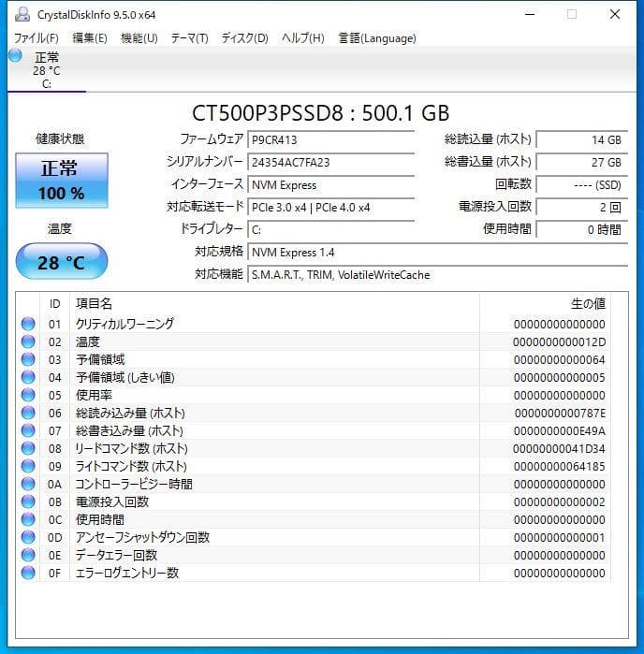Click status orb for 07 総書き込み量 (ホスト)
Screen dimensions: 644x654
click(28, 430)
